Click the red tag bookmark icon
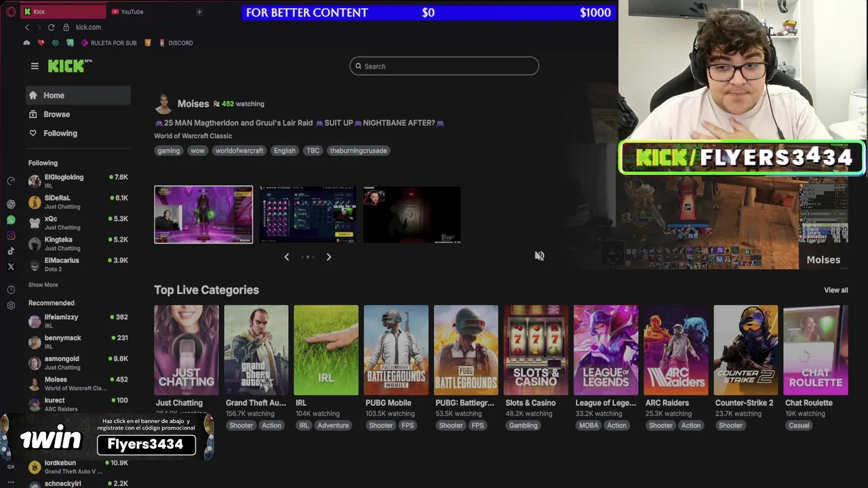This screenshot has width=868, height=488. 41,43
